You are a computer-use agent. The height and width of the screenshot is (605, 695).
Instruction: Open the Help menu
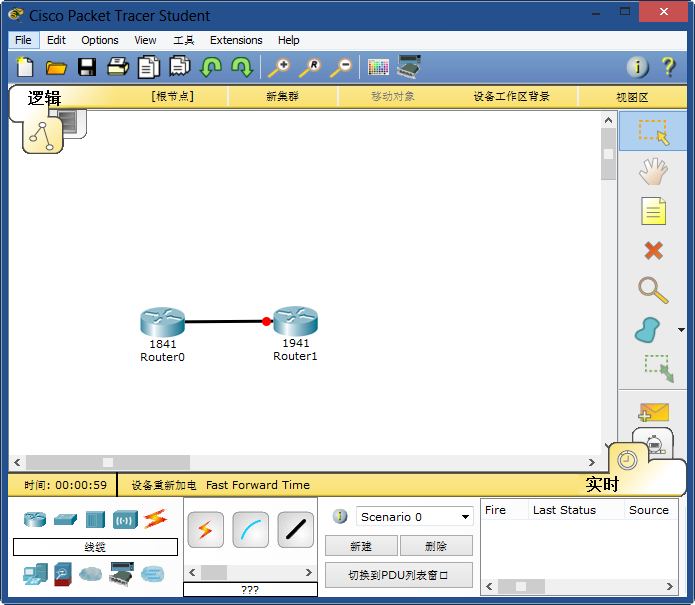289,40
